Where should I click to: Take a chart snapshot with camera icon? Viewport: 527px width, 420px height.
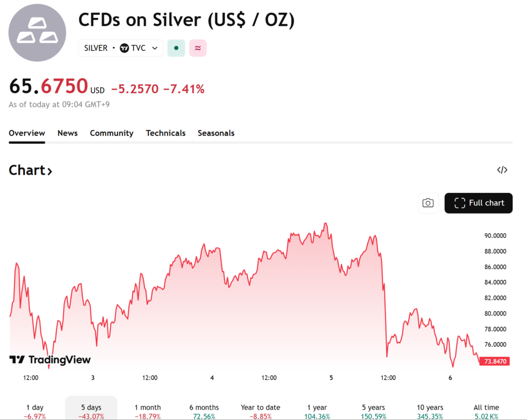coord(428,203)
